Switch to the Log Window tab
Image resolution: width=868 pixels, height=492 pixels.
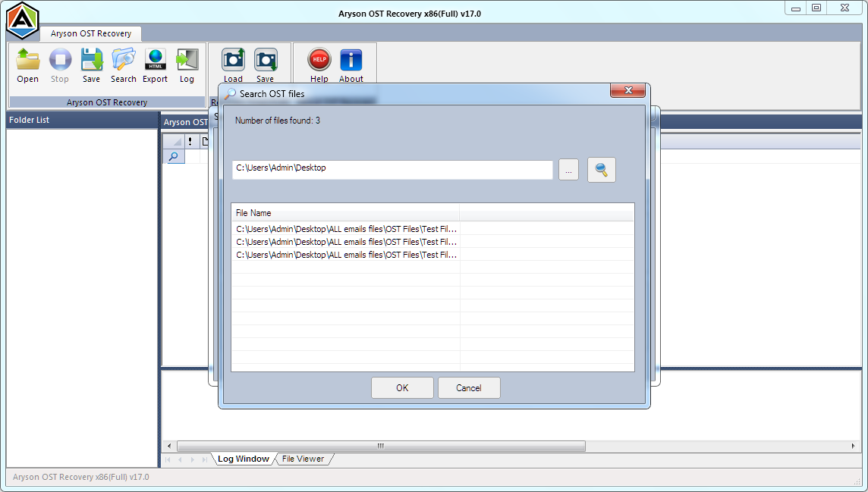point(244,459)
